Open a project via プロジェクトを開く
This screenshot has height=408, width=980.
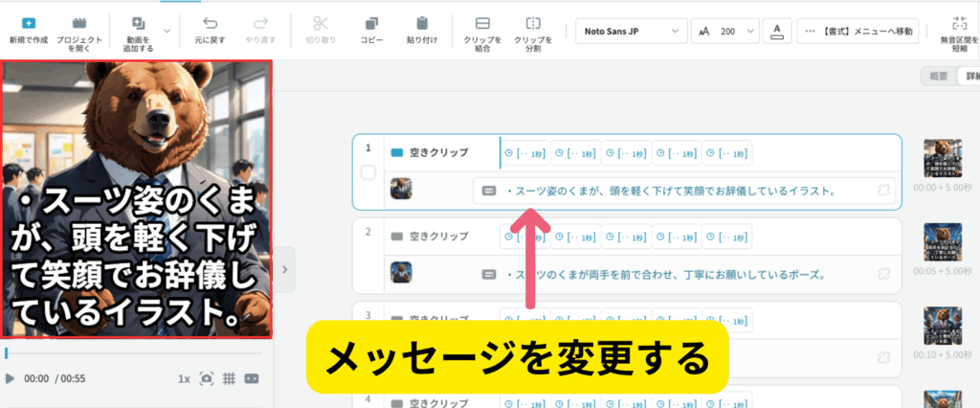tap(78, 34)
